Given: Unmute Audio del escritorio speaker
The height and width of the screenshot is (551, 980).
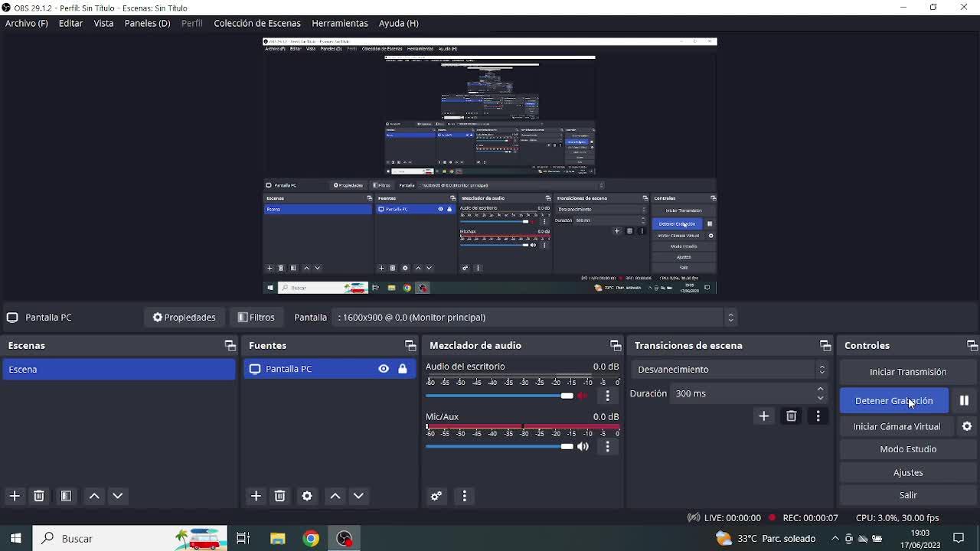Looking at the screenshot, I should 583,396.
